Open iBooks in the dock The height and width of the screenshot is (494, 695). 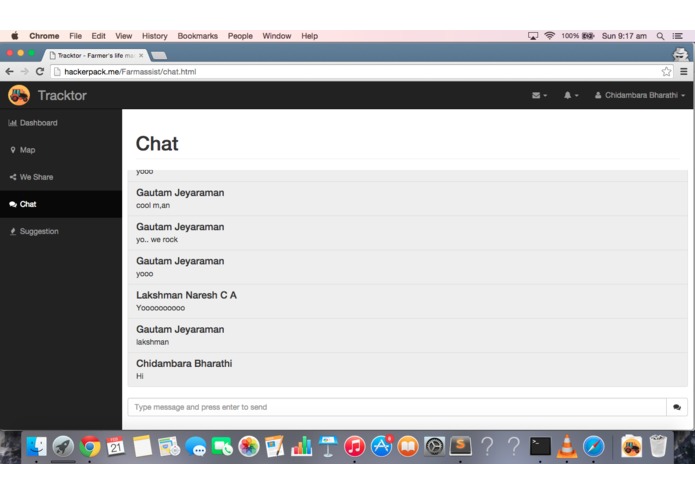(408, 446)
